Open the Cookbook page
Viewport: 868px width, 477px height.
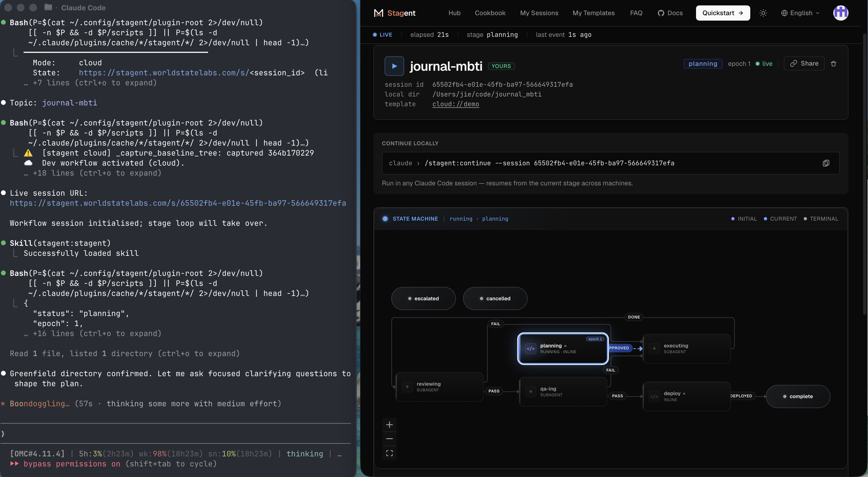click(x=490, y=13)
